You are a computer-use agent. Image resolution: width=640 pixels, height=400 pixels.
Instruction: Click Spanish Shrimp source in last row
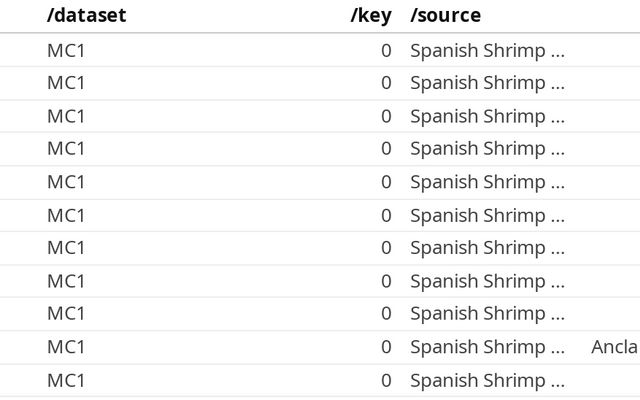(x=487, y=380)
